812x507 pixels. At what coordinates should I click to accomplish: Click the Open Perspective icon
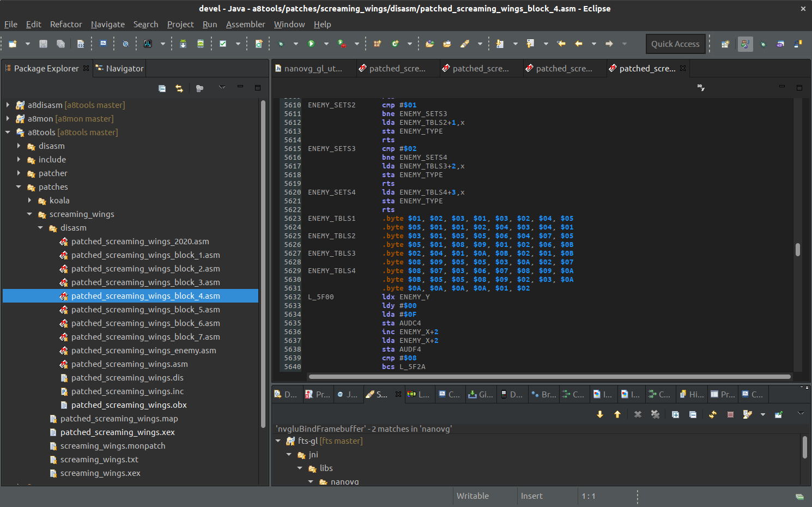(725, 44)
